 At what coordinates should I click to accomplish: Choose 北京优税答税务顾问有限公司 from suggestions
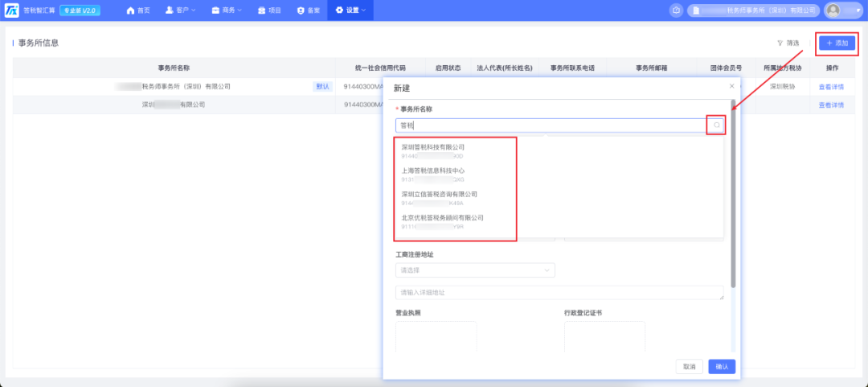point(442,222)
